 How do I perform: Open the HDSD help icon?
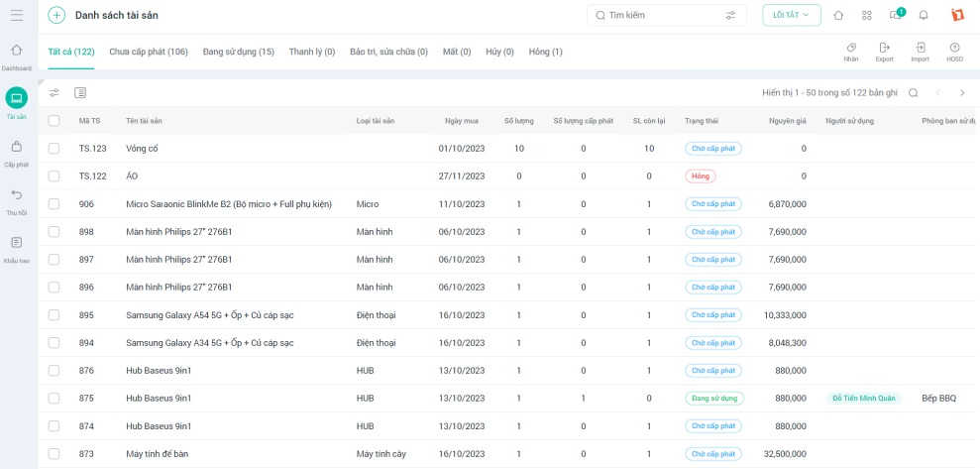pos(954,48)
